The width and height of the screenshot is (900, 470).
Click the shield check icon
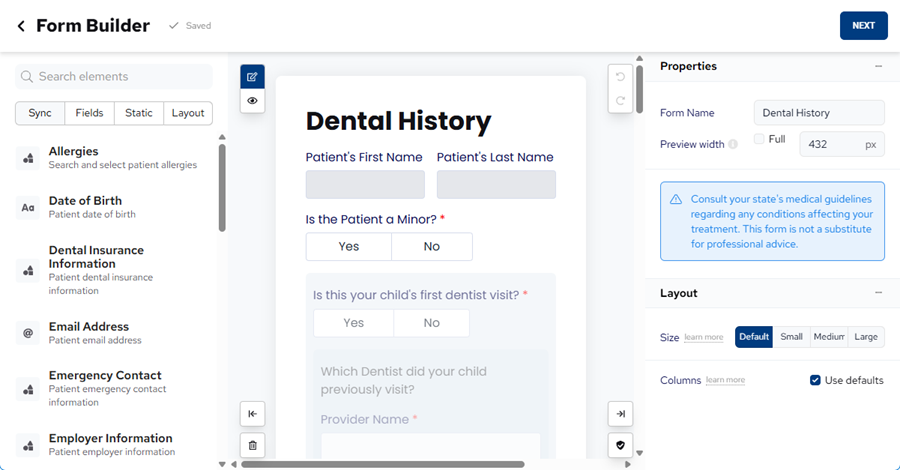click(x=620, y=445)
